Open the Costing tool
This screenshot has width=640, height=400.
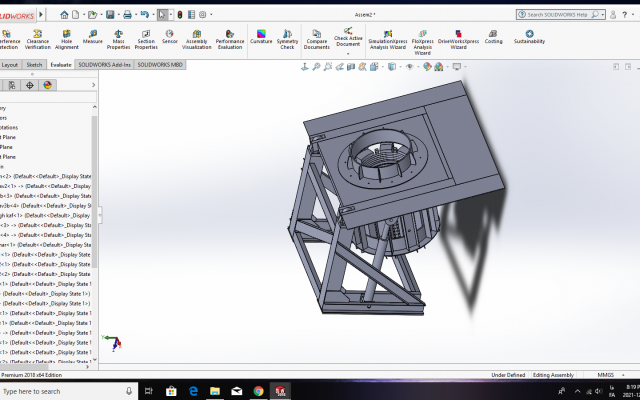(x=493, y=37)
